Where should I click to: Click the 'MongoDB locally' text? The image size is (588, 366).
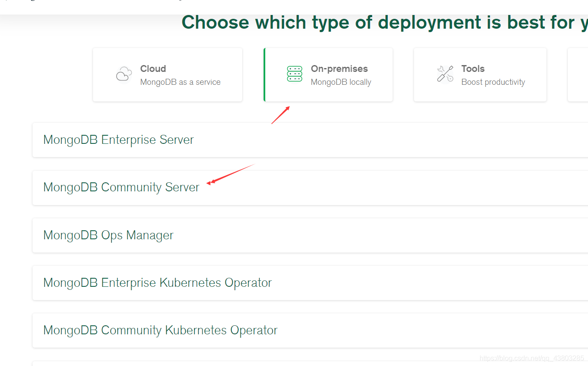pyautogui.click(x=341, y=82)
